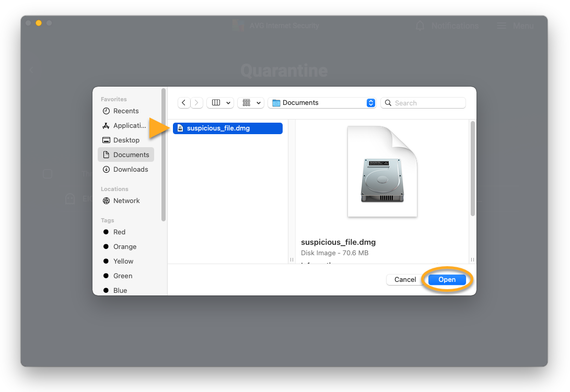Click the bell icon in AVG window
Viewport: 570px width, 392px height.
[420, 26]
